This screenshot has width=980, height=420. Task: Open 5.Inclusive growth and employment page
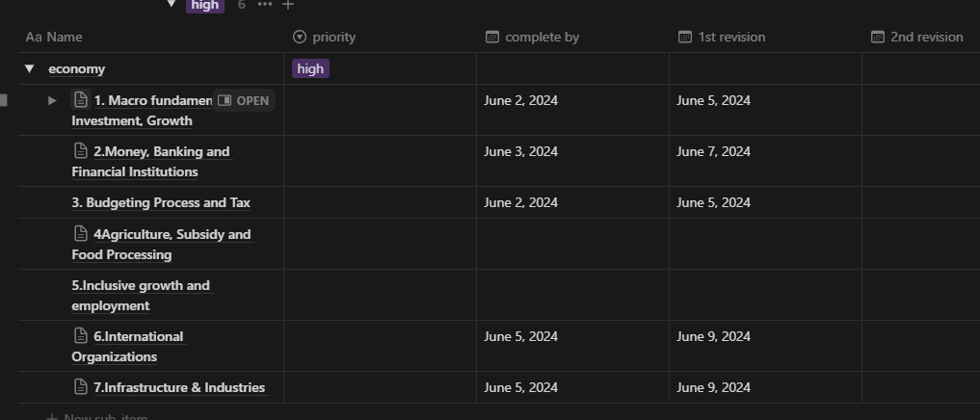pyautogui.click(x=141, y=296)
